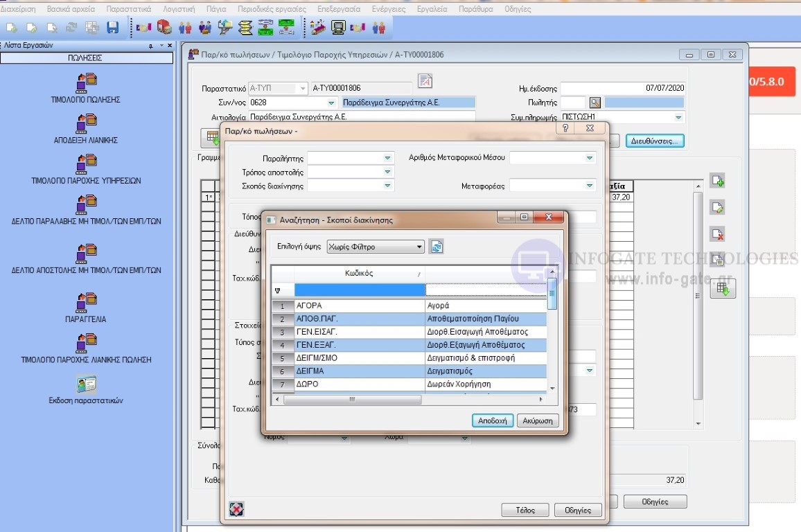Click red cancel icon at dialog bottom-left
801x532 pixels.
(236, 510)
